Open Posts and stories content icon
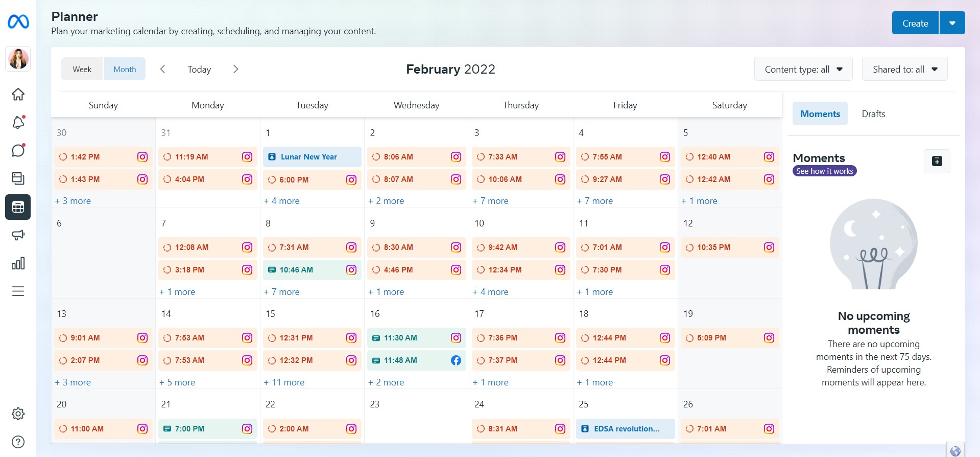 (18, 178)
